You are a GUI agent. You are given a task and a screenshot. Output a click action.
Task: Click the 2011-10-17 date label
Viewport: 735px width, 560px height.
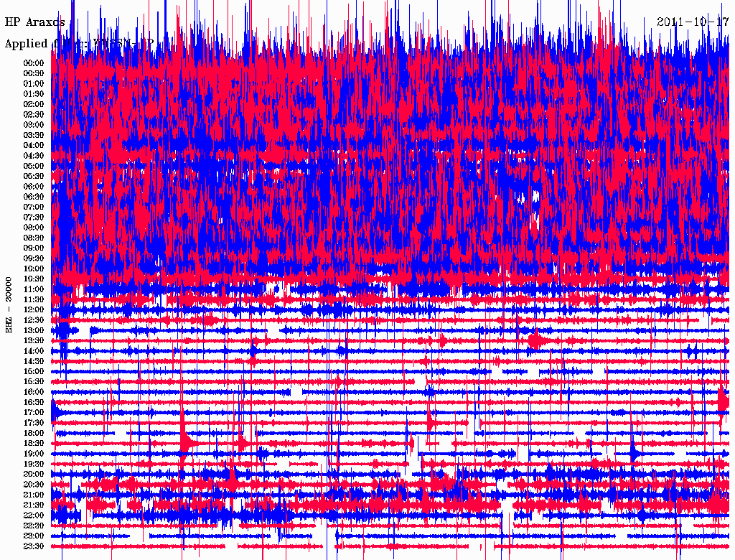click(692, 22)
